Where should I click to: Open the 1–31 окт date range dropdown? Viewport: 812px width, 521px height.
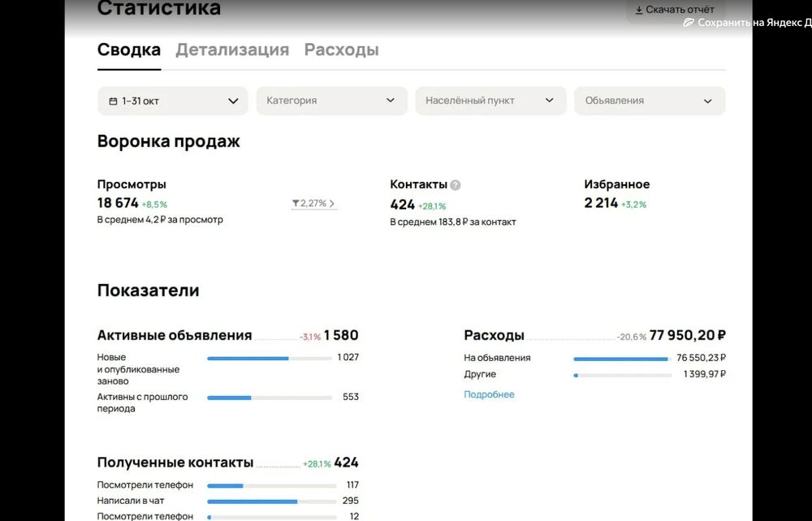[x=172, y=101]
